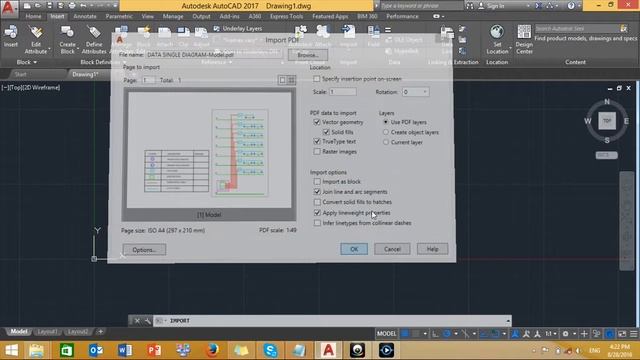Click the AutoCAD application menu logo
This screenshot has width=640, height=360.
pos(9,8)
